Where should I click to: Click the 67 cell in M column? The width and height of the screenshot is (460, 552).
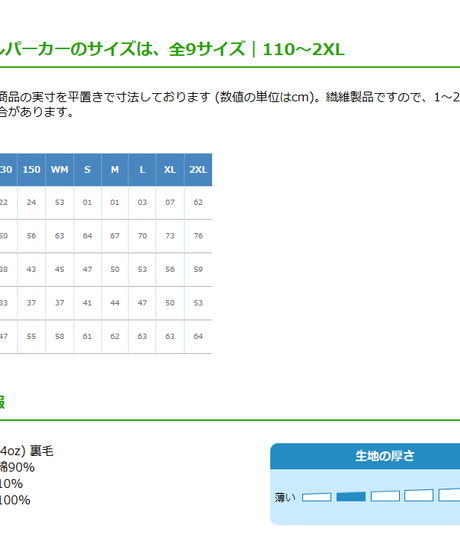115,236
